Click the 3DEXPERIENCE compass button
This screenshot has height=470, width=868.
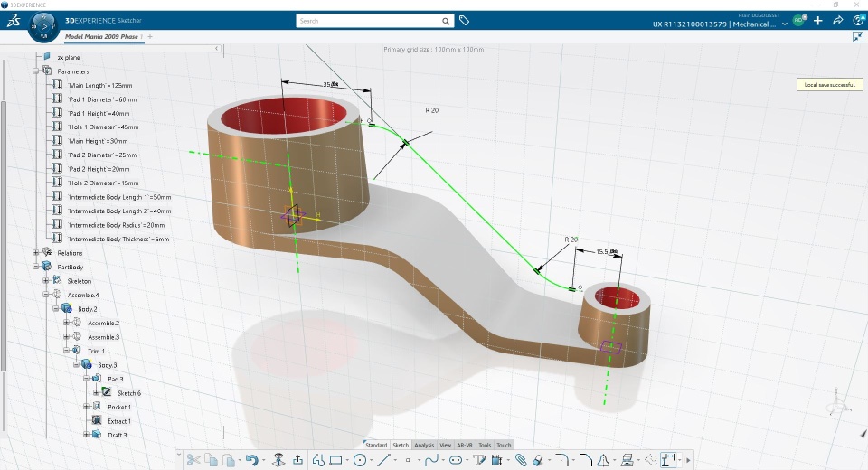[x=43, y=26]
